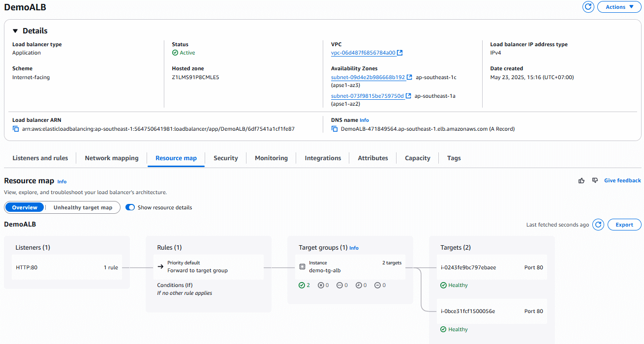Image resolution: width=644 pixels, height=344 pixels.
Task: Click the thumbs up feedback icon
Action: (x=582, y=181)
